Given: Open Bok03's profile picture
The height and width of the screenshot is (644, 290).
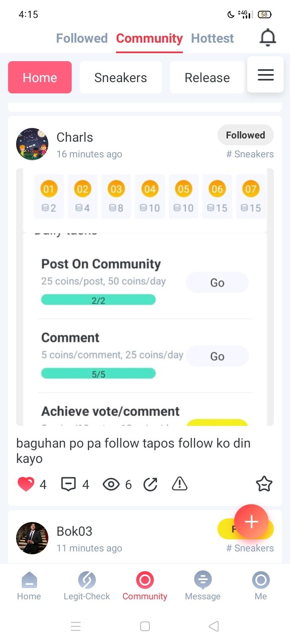Looking at the screenshot, I should [32, 538].
